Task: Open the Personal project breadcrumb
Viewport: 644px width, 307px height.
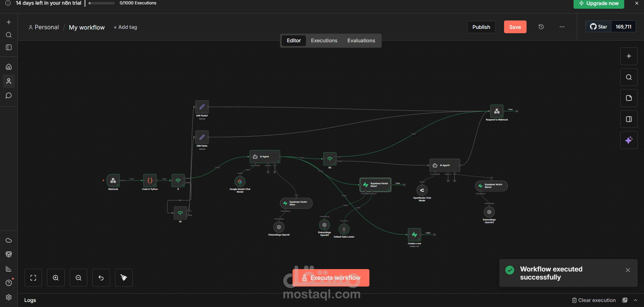Action: click(44, 27)
